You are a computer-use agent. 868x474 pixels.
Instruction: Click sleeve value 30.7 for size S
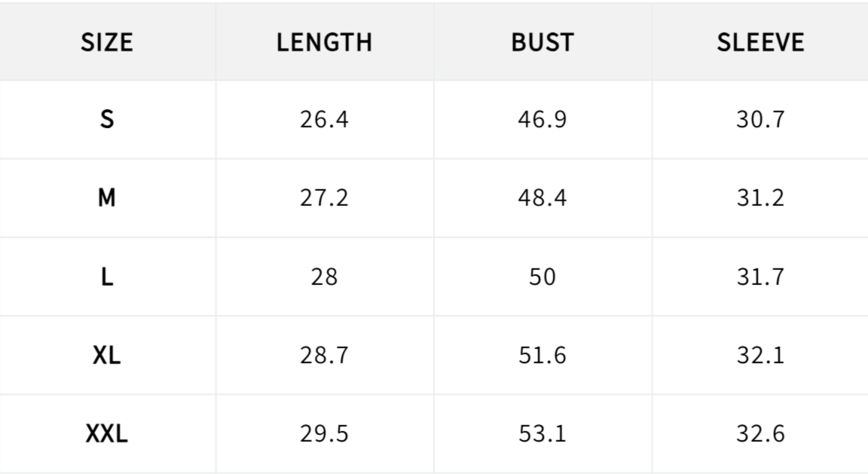tap(760, 120)
